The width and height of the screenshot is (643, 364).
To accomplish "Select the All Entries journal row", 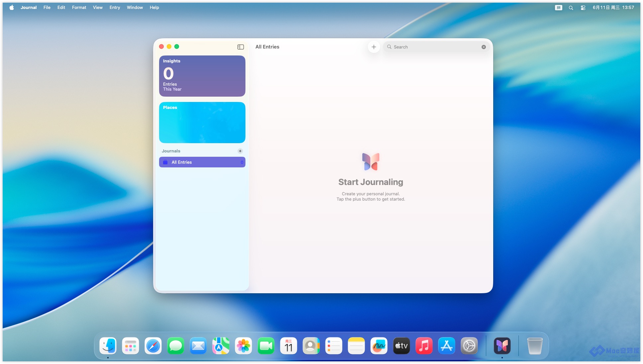I will click(x=202, y=162).
